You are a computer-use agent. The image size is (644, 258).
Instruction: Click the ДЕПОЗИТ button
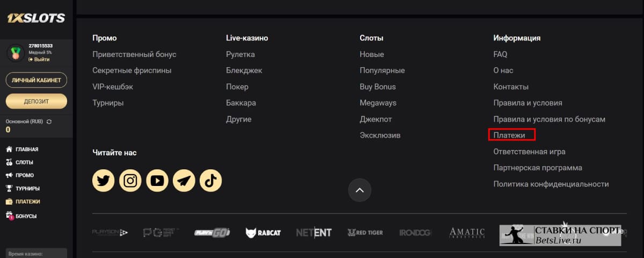click(36, 101)
